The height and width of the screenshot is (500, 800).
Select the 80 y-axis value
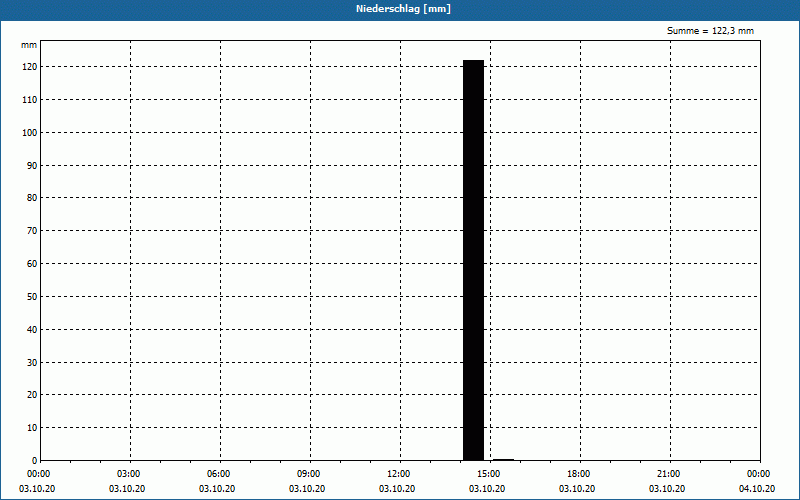(x=32, y=198)
